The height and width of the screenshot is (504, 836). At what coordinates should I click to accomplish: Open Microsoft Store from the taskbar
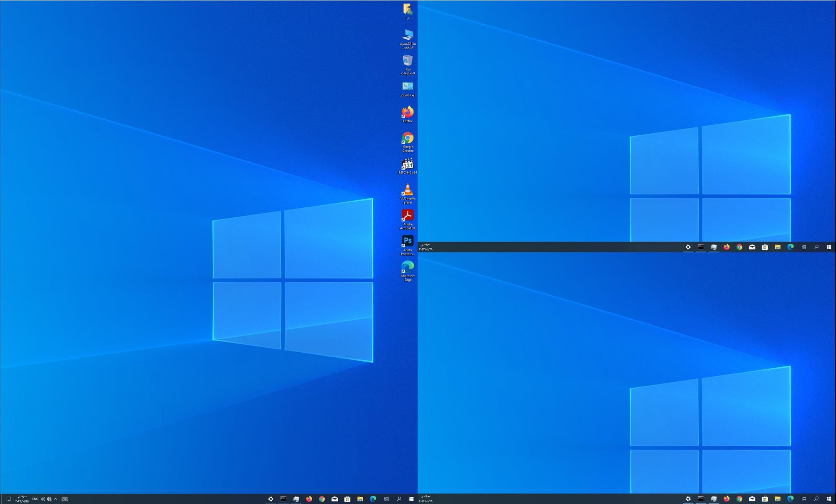click(347, 499)
